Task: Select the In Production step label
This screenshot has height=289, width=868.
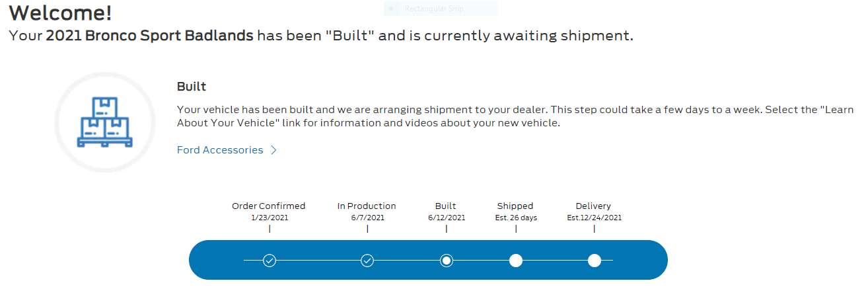Action: 367,206
